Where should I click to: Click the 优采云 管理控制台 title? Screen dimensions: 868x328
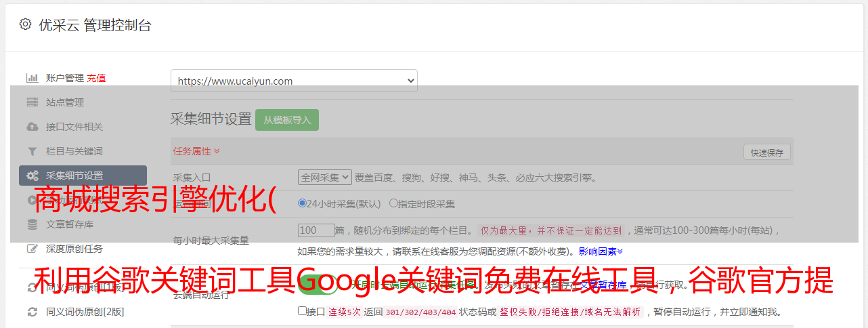tap(95, 25)
